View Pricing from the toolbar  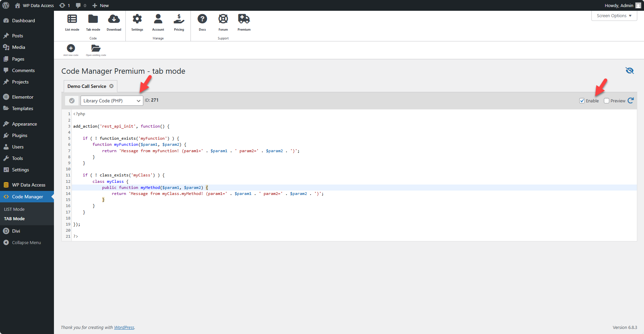coord(179,22)
